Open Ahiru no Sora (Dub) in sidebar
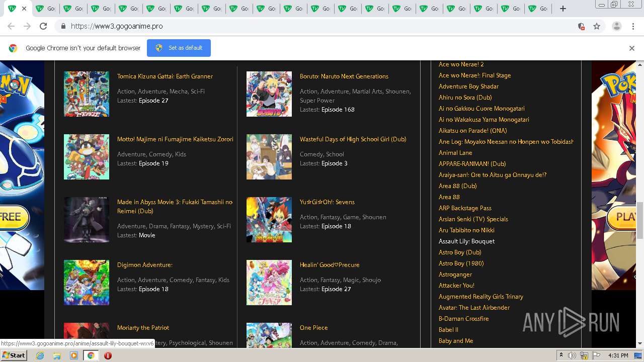Viewport: 644px width, 362px height. (x=465, y=98)
